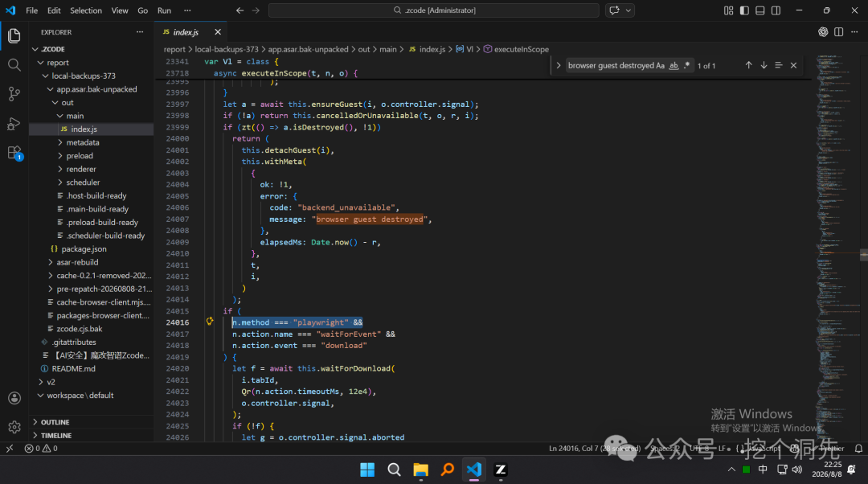Open the Search view in activity bar
868x484 pixels.
(14, 65)
